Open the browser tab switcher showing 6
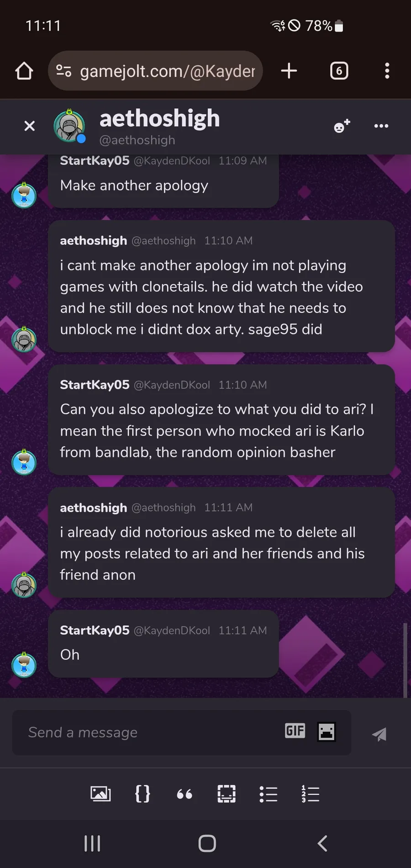 [x=339, y=71]
